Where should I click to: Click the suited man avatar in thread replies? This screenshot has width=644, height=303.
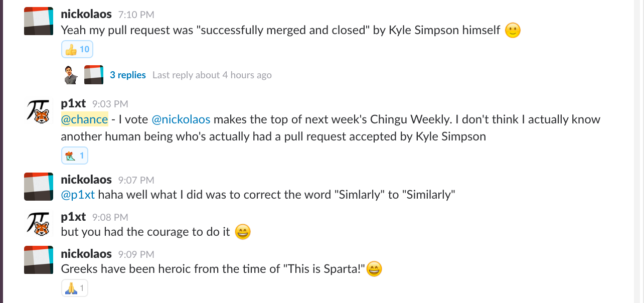71,75
